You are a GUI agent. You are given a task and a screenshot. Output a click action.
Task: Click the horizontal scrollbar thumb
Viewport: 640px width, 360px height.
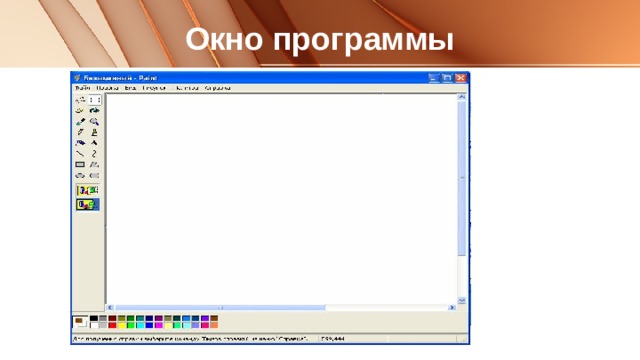(220, 307)
